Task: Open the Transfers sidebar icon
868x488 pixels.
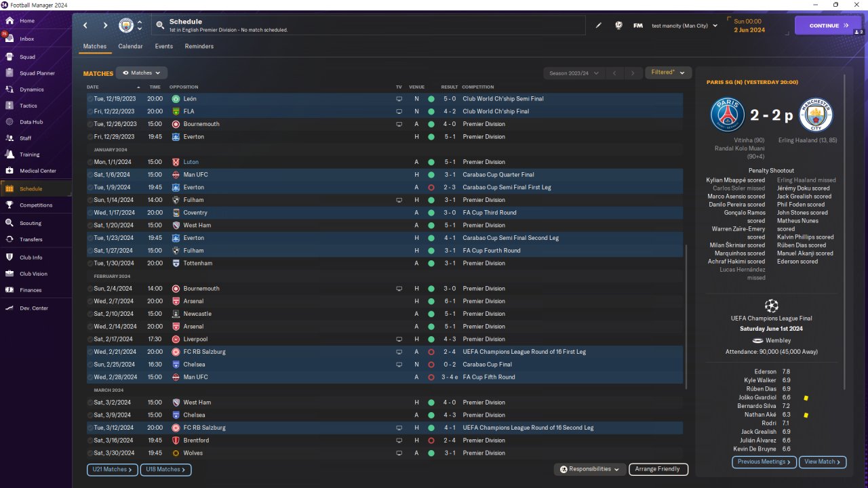Action: (x=9, y=239)
